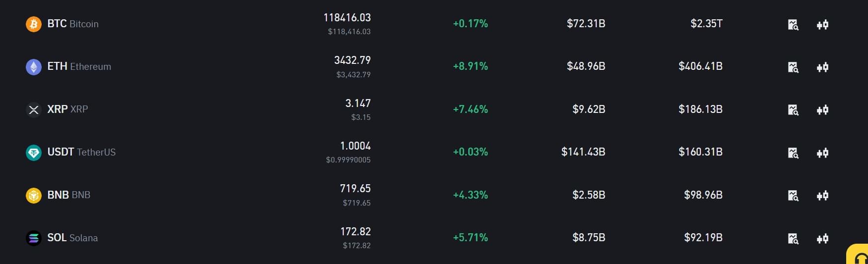Open the yellow support headset button
Screen dimensions: 868x264
click(858, 255)
